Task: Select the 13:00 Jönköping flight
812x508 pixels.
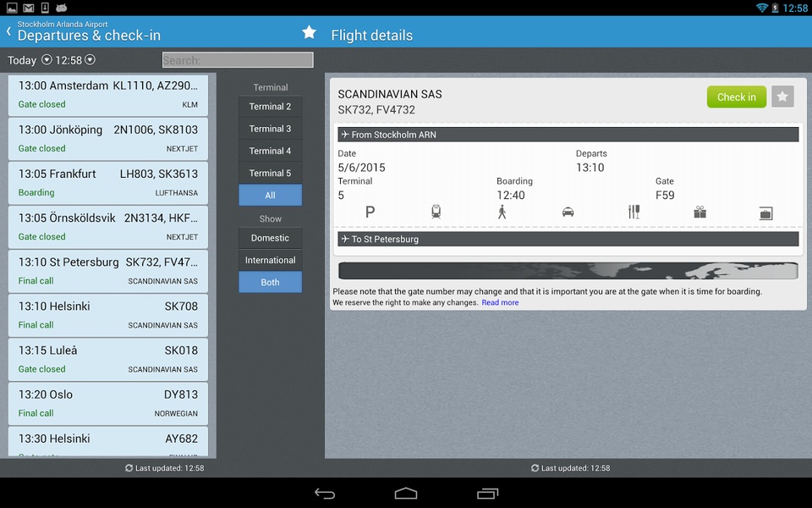Action: pos(108,139)
